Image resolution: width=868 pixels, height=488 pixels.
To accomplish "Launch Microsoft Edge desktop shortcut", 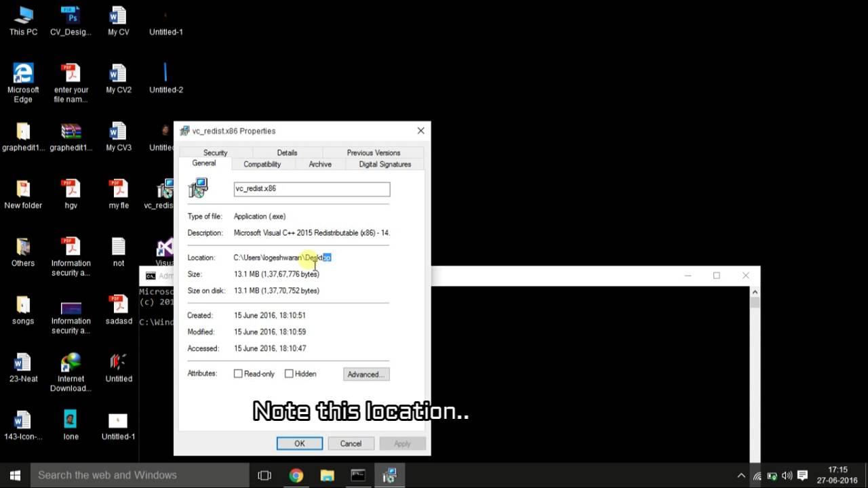I will 23,83.
